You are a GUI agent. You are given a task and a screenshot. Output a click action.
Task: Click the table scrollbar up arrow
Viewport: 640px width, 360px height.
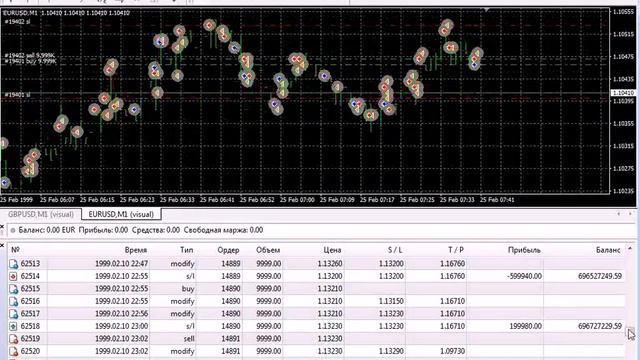pos(630,249)
